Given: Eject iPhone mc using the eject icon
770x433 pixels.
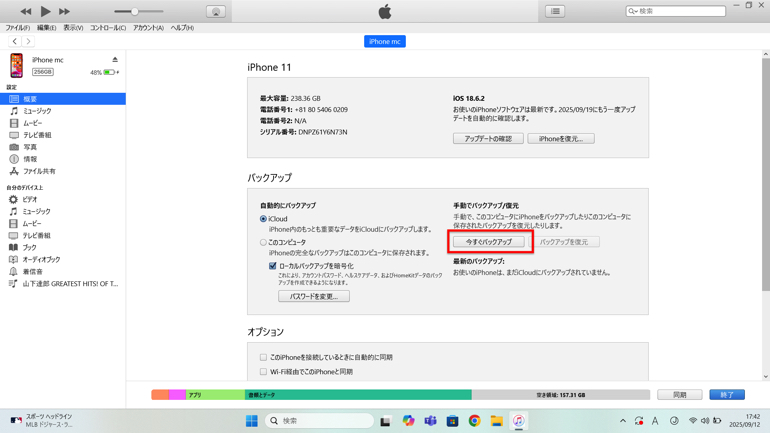Looking at the screenshot, I should coord(115,60).
